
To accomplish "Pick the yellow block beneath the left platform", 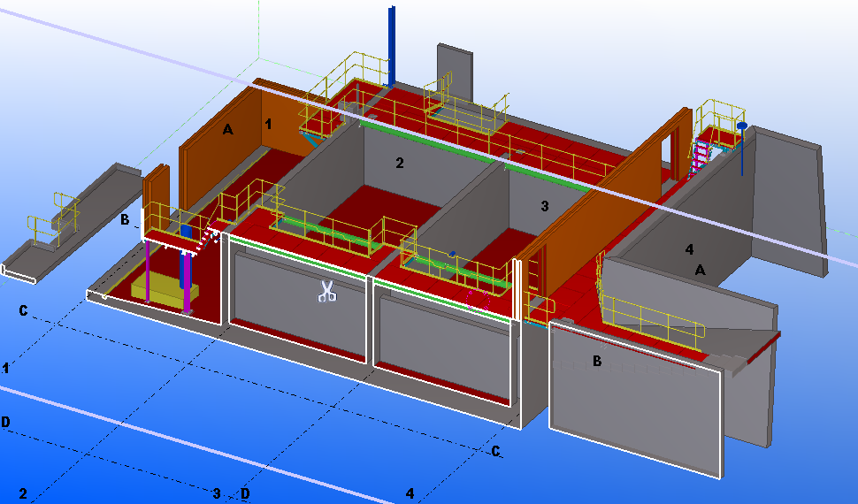I will (x=165, y=287).
